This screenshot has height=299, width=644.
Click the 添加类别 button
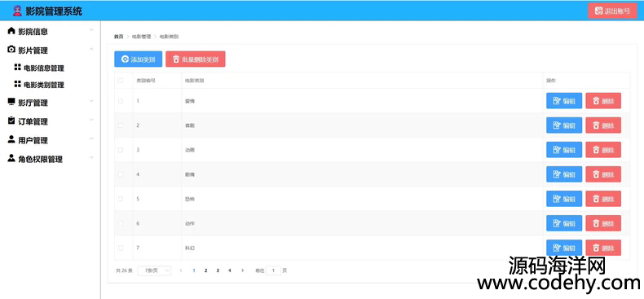pos(138,59)
